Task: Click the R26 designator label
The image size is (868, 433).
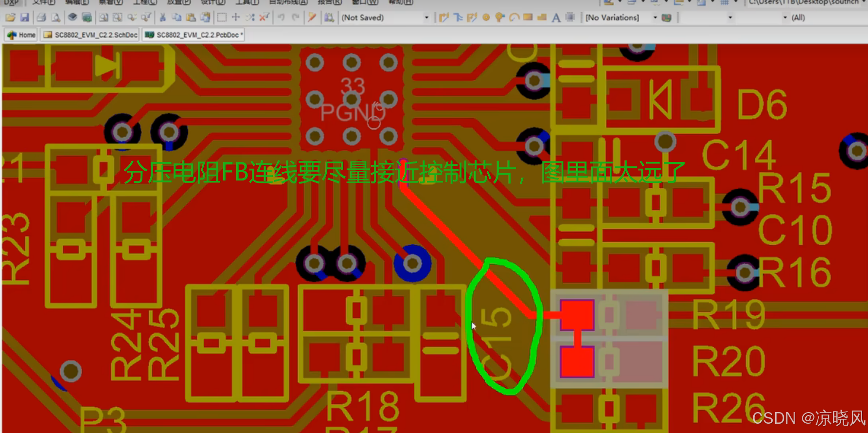Action: coord(728,407)
